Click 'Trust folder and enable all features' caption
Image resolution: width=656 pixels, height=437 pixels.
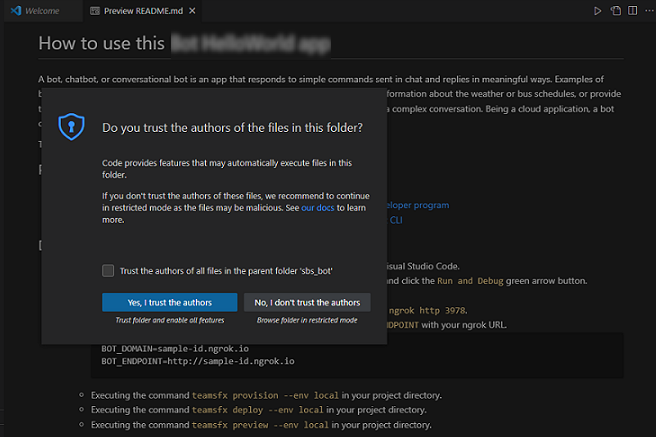[170, 320]
